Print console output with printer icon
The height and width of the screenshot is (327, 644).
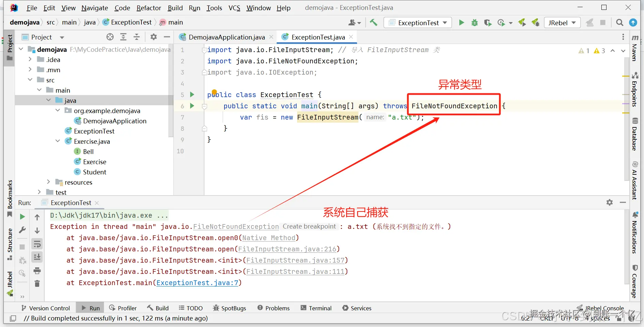pyautogui.click(x=37, y=271)
